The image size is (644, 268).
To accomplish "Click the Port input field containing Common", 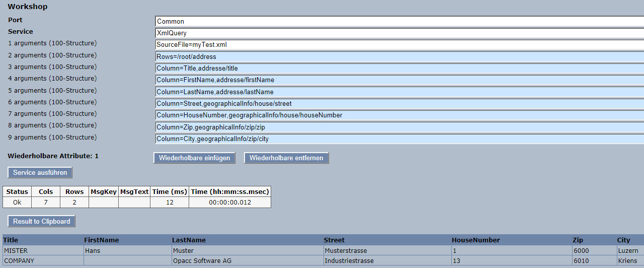I will [x=399, y=22].
